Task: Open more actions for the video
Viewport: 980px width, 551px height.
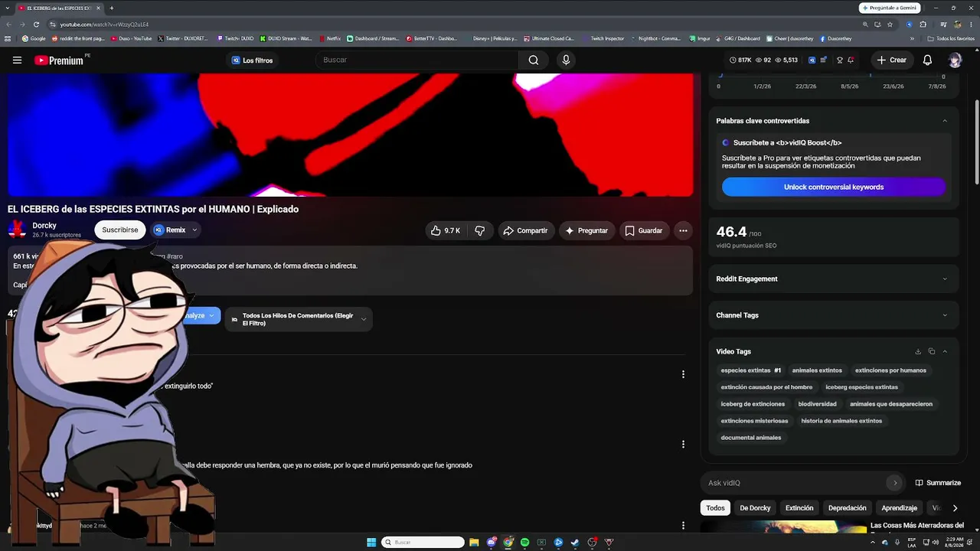Action: (683, 230)
